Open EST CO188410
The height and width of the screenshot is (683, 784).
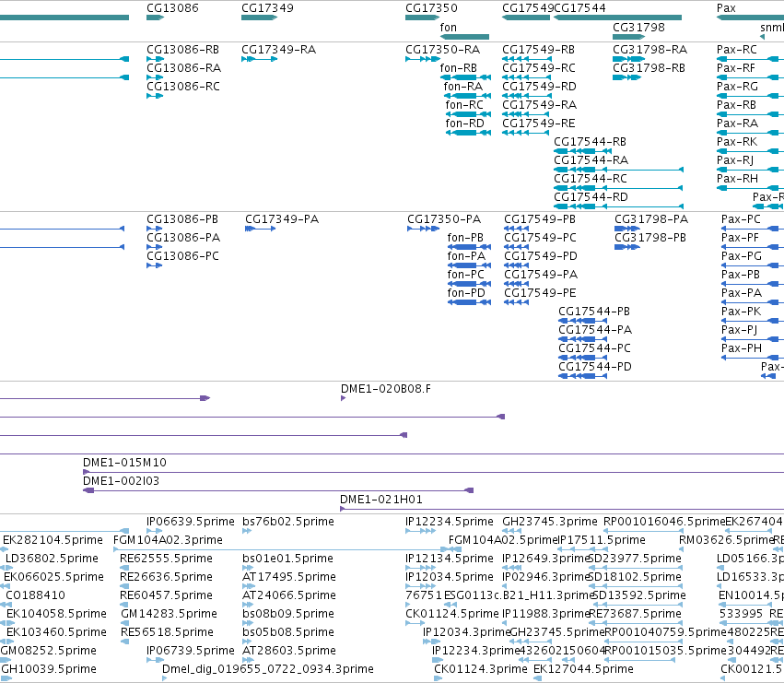point(35,596)
